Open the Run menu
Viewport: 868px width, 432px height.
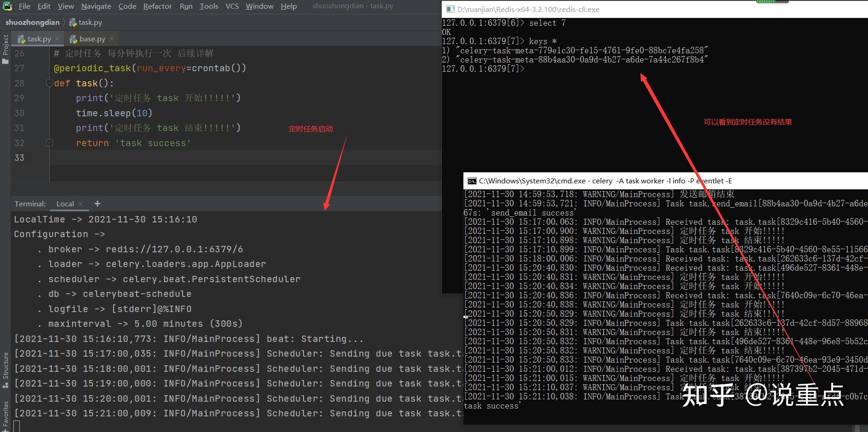186,6
